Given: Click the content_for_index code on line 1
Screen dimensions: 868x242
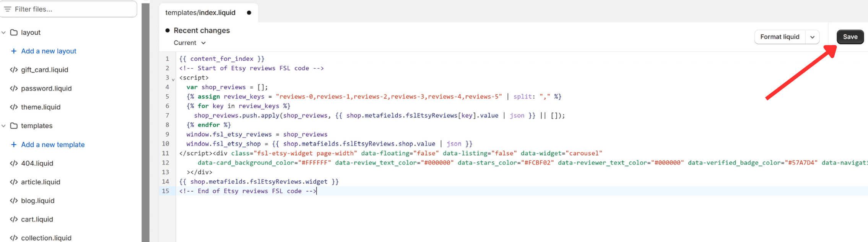Looking at the screenshot, I should [222, 59].
